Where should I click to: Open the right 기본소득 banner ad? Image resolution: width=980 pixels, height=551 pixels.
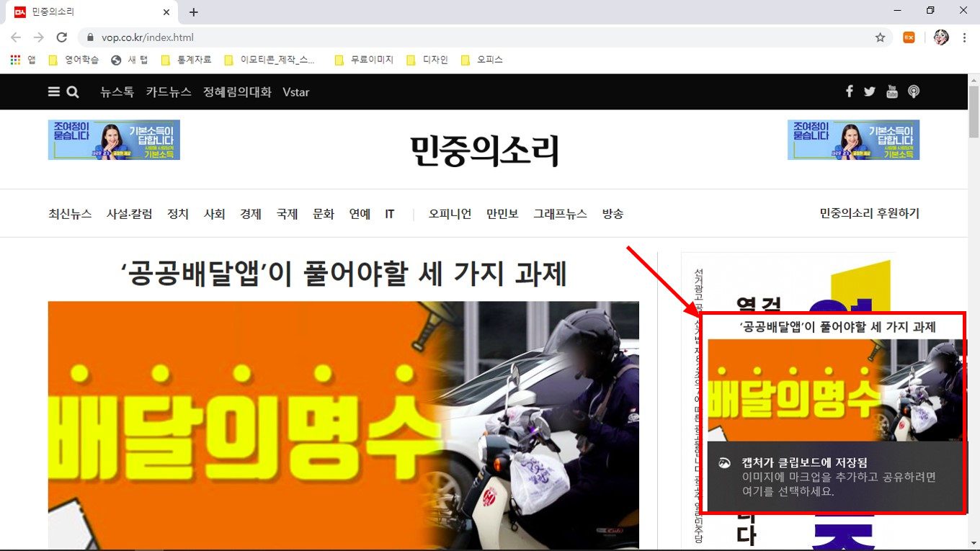pyautogui.click(x=854, y=140)
